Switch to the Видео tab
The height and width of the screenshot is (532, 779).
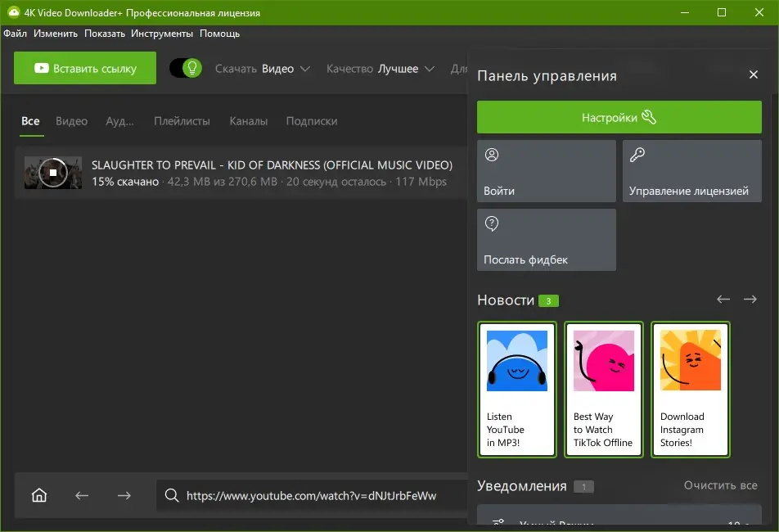tap(71, 121)
